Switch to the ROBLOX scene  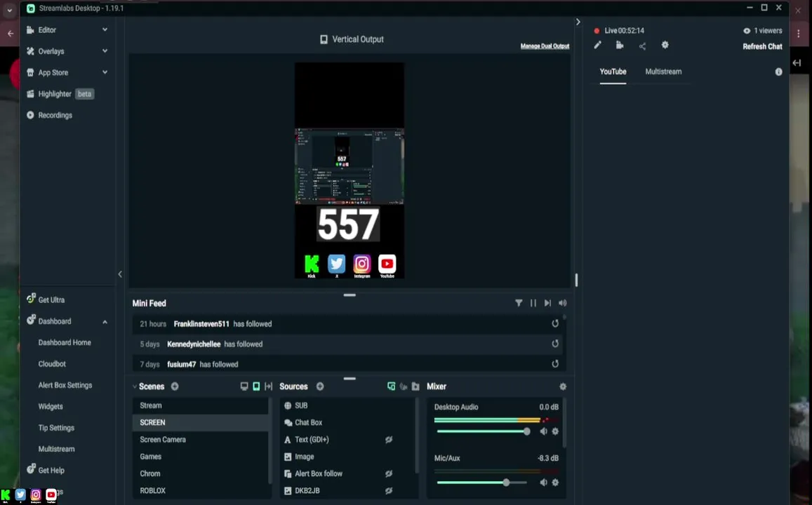[x=201, y=490]
